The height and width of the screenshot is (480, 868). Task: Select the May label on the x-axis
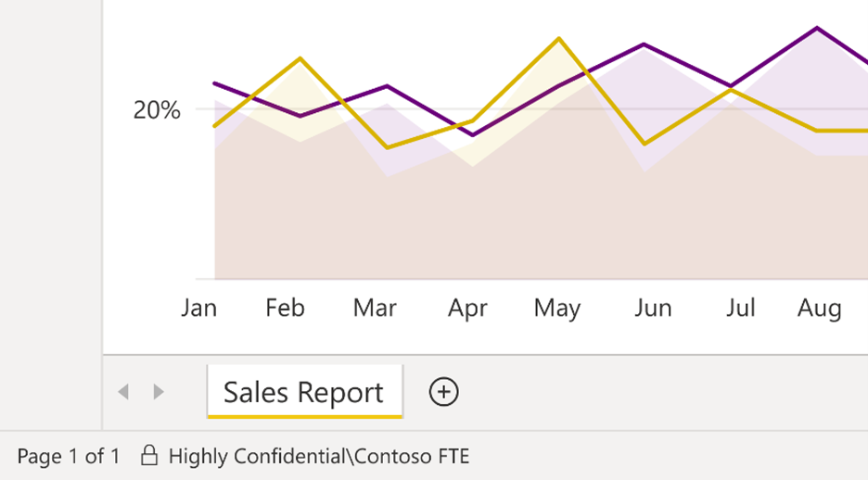tap(556, 308)
